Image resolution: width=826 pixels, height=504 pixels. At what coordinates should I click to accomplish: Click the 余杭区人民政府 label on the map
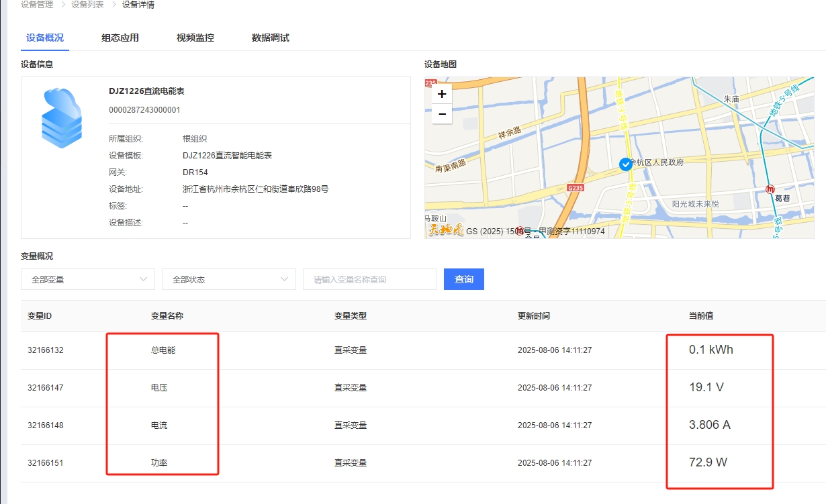click(656, 162)
